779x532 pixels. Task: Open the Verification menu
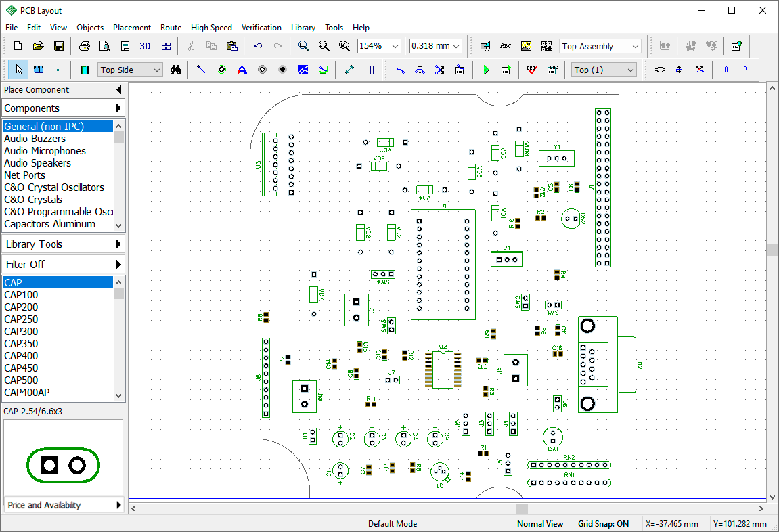point(261,28)
